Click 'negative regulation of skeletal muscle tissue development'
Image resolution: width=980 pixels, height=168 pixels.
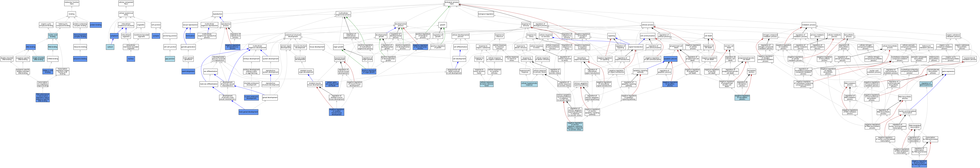pyautogui.click(x=337, y=112)
